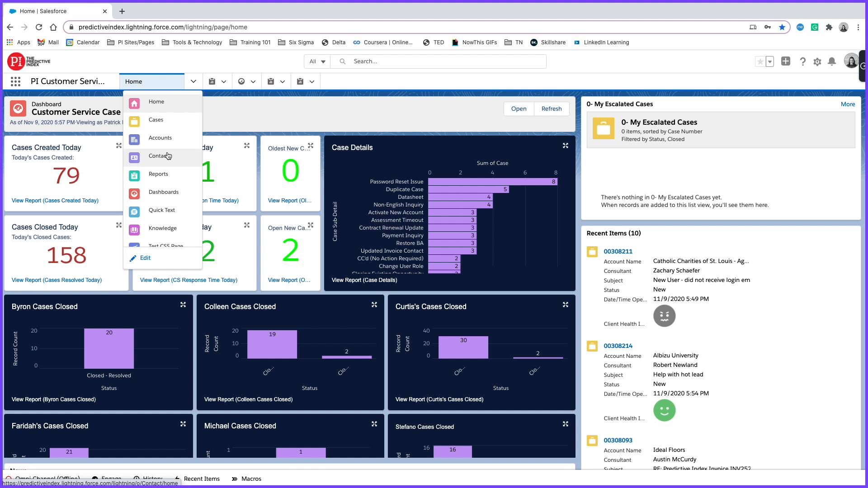Open View Report (Curtis's Cases Closed)
Screen dimensions: 868x488
(439, 399)
